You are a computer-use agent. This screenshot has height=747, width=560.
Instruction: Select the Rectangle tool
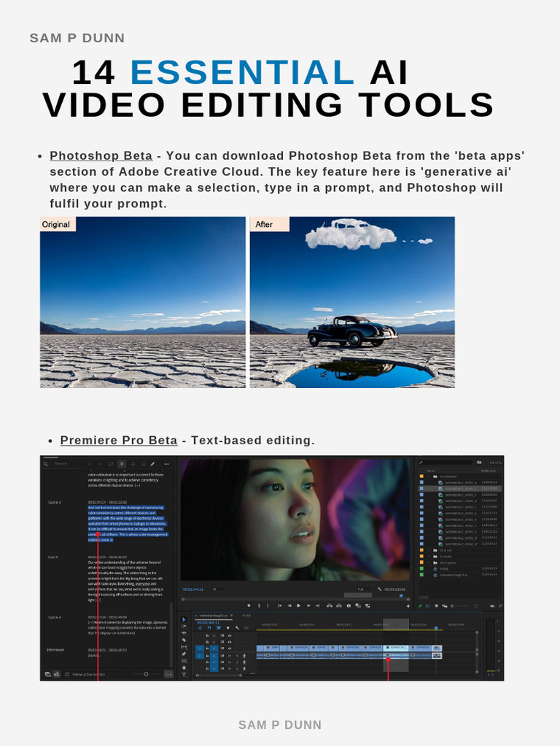coord(184,661)
